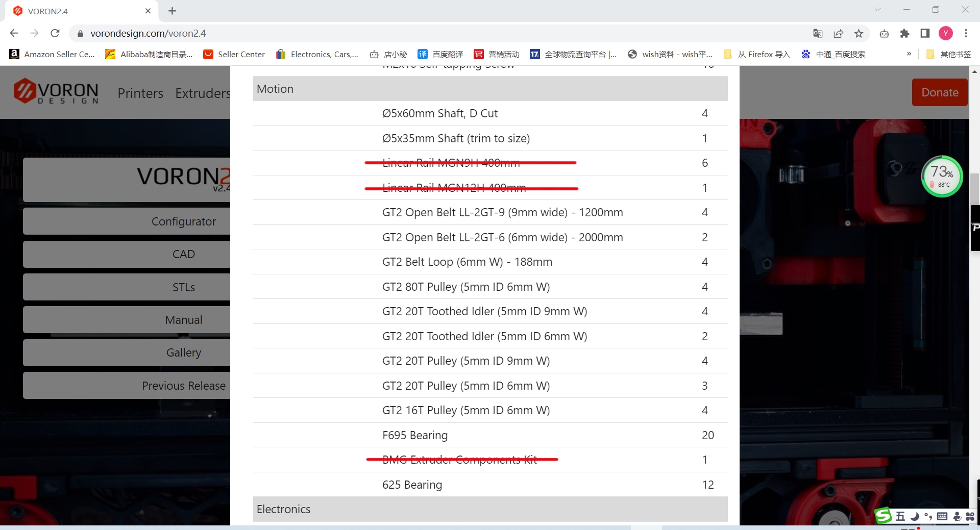Expand hidden bookmarks with double chevron
Viewport: 980px width, 530px height.
909,54
